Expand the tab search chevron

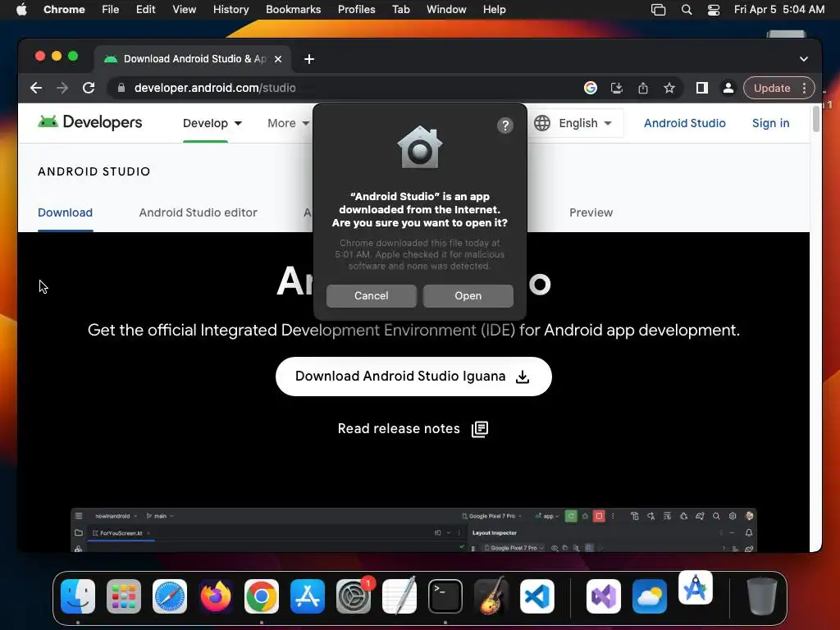tap(804, 59)
